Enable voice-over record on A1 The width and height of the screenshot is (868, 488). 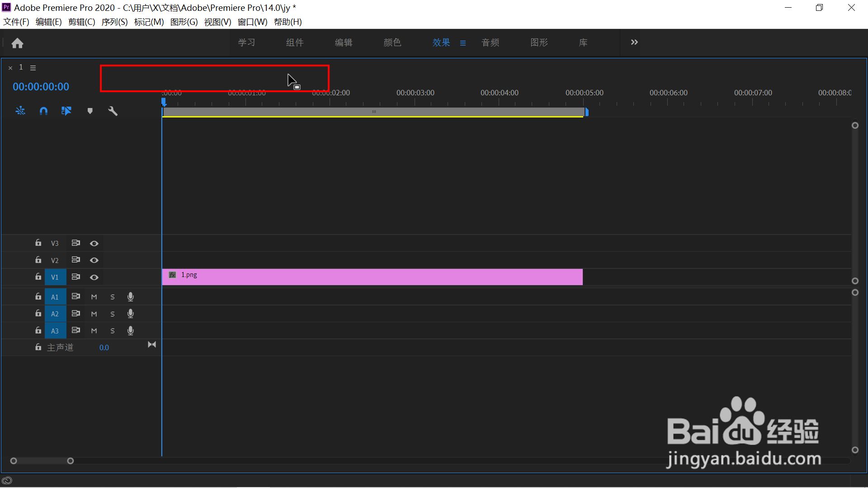[131, 297]
